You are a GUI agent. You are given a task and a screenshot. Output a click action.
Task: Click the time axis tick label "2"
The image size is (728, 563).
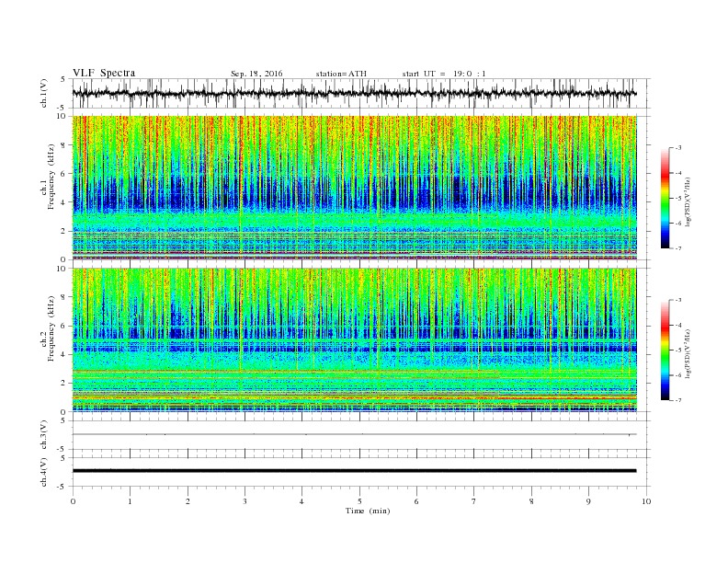click(x=188, y=501)
